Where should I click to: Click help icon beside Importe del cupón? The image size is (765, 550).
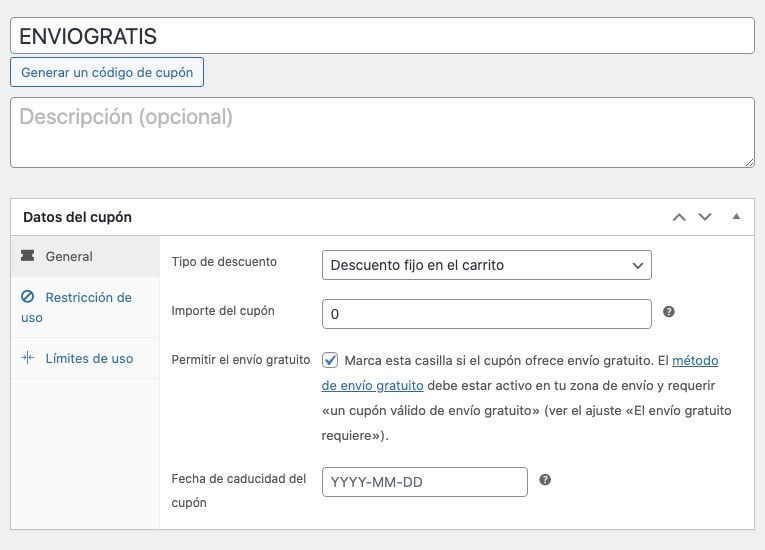669,312
